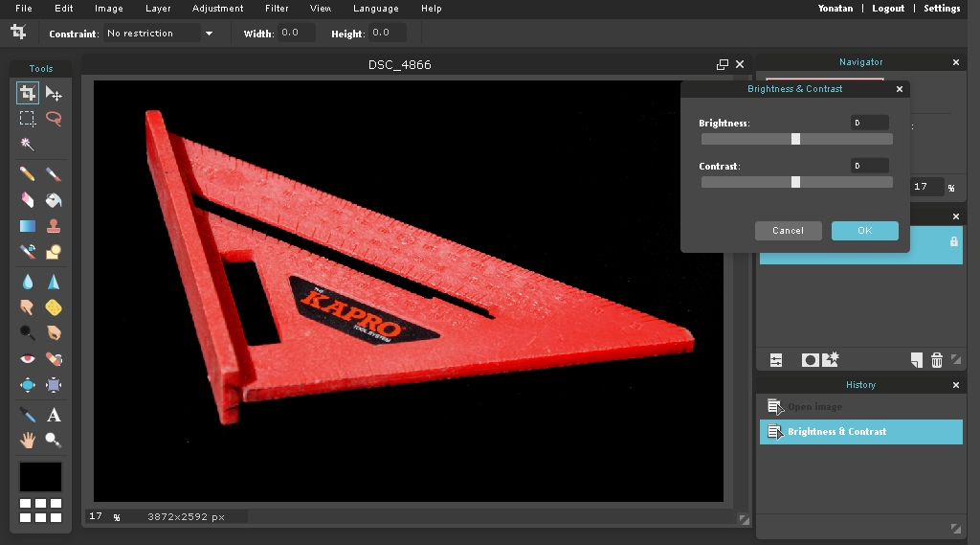Select Brightness & Contrast history entry
This screenshot has height=545, width=980.
[860, 432]
